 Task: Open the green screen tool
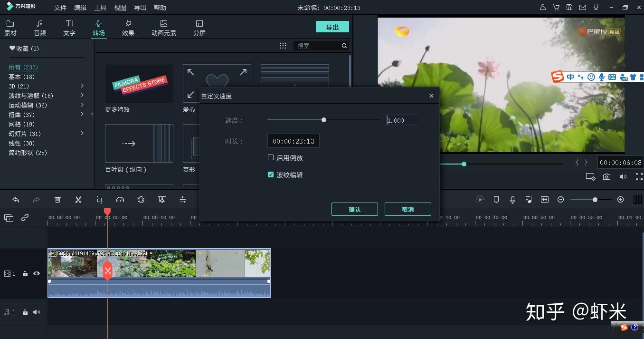(162, 200)
